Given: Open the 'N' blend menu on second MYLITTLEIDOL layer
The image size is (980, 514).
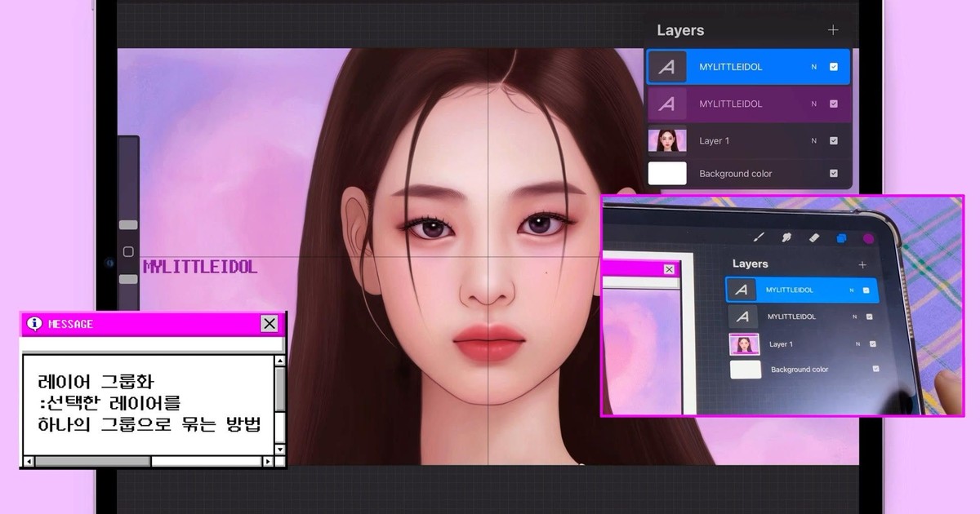Looking at the screenshot, I should pyautogui.click(x=814, y=104).
